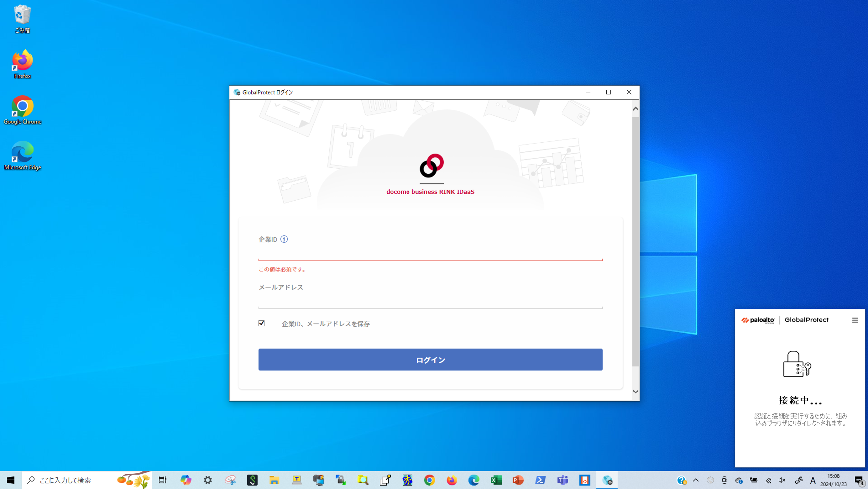Click the black S application taskbar icon
Viewport: 868px width, 490px height.
[x=253, y=480]
